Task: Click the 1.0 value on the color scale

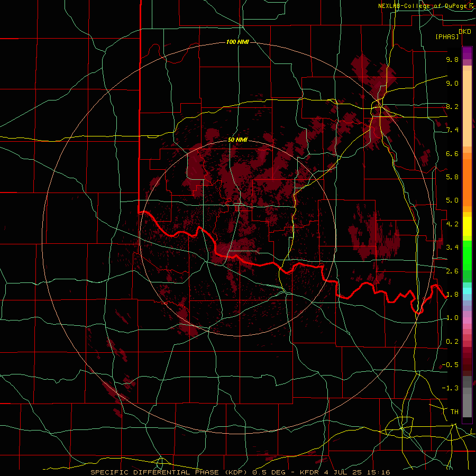Action: 452,318
